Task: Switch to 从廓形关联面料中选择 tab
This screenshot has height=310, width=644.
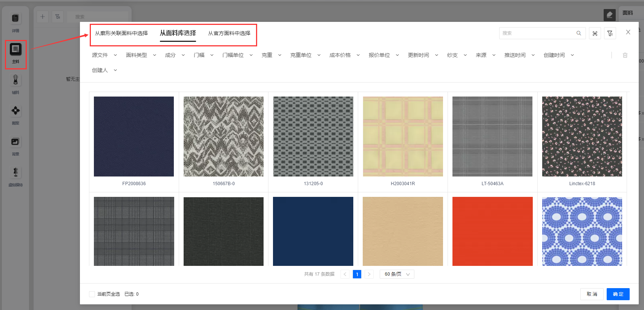Action: (121, 33)
